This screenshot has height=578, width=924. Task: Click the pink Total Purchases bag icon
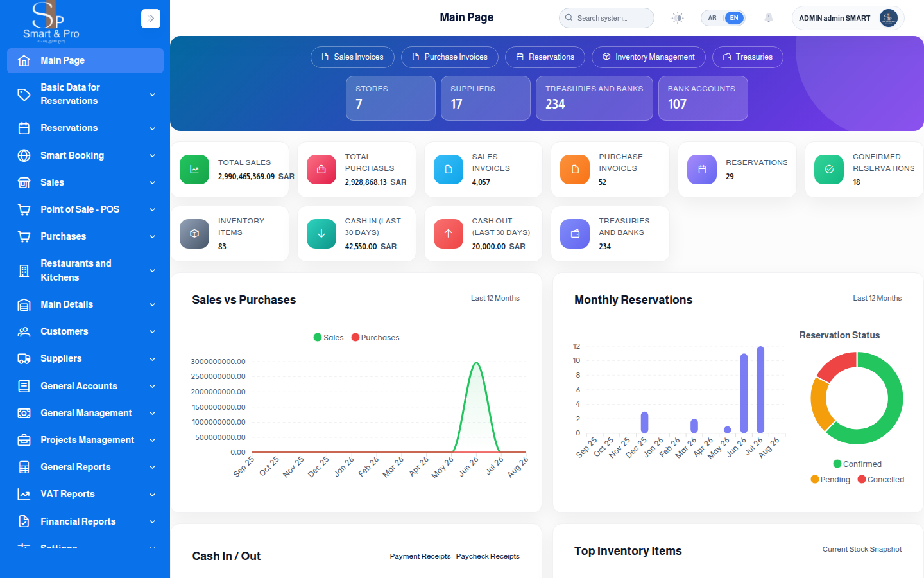(321, 170)
